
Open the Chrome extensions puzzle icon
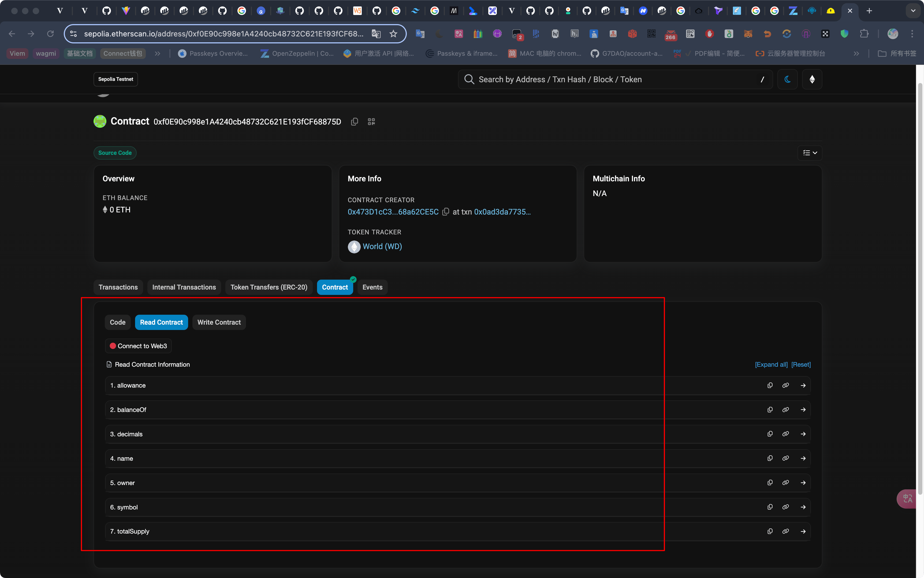pyautogui.click(x=864, y=34)
